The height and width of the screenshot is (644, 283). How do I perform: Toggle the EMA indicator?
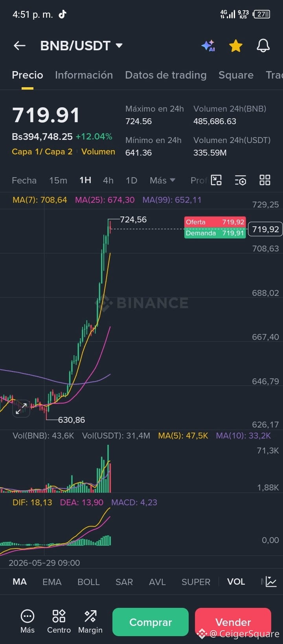point(52,582)
